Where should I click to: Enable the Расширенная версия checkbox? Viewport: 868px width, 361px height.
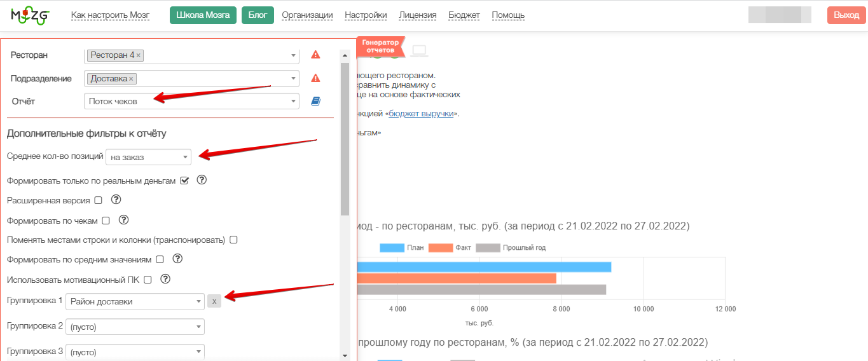point(98,200)
